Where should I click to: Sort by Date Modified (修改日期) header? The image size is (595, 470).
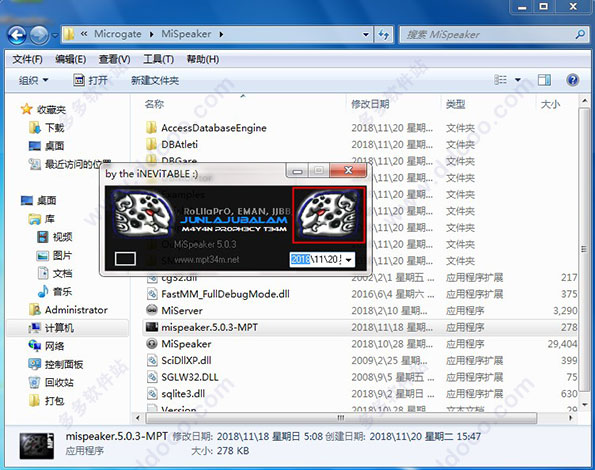coord(370,104)
